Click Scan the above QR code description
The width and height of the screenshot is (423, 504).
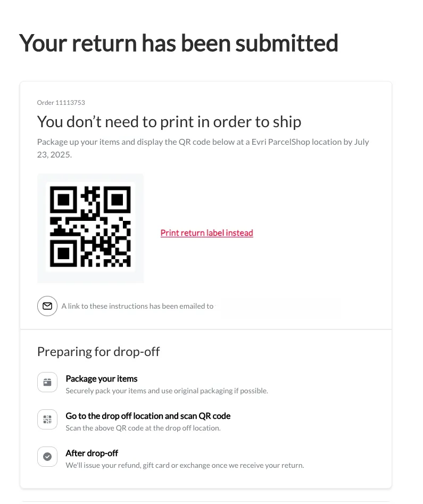(143, 428)
